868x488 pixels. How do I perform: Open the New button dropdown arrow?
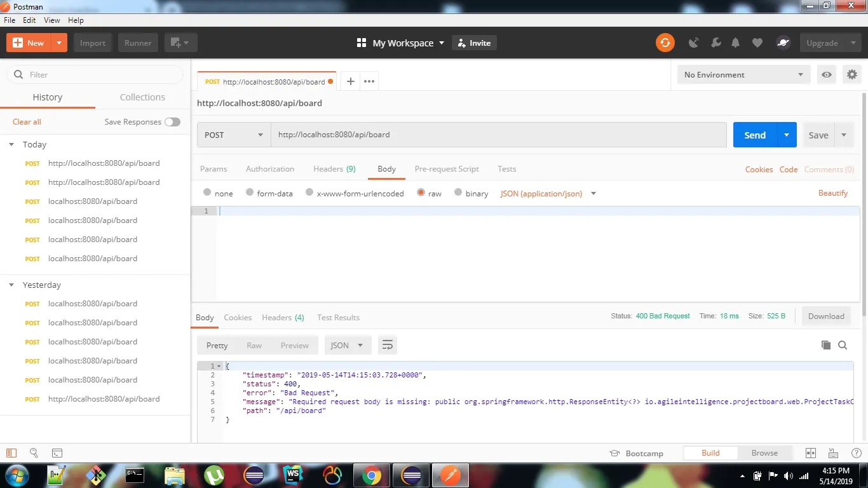point(59,43)
